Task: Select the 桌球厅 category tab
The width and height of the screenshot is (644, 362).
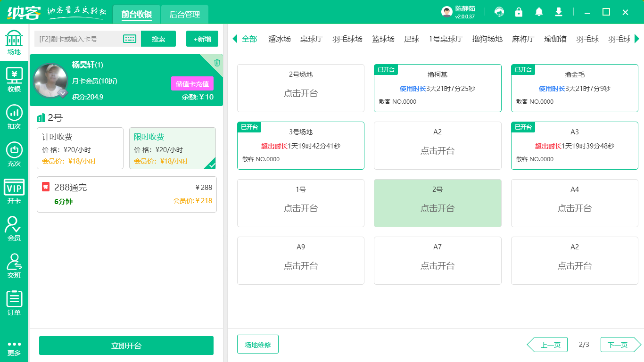Action: (x=312, y=39)
